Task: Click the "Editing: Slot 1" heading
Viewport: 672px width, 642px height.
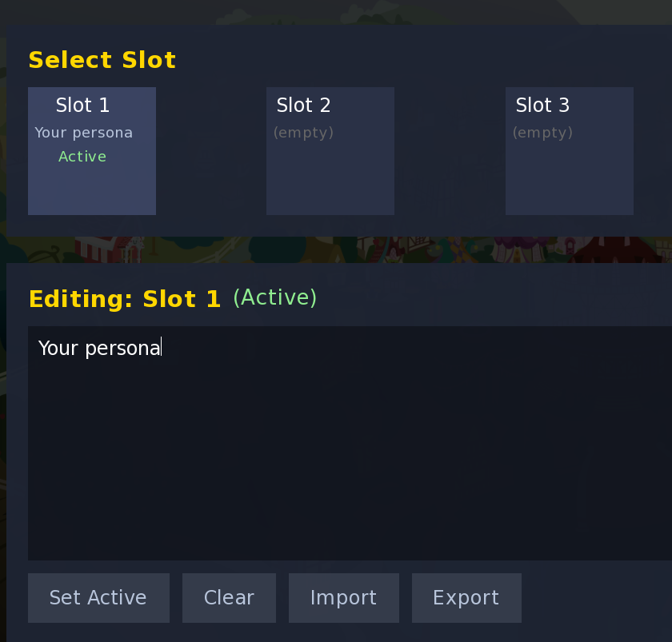Action: point(124,299)
